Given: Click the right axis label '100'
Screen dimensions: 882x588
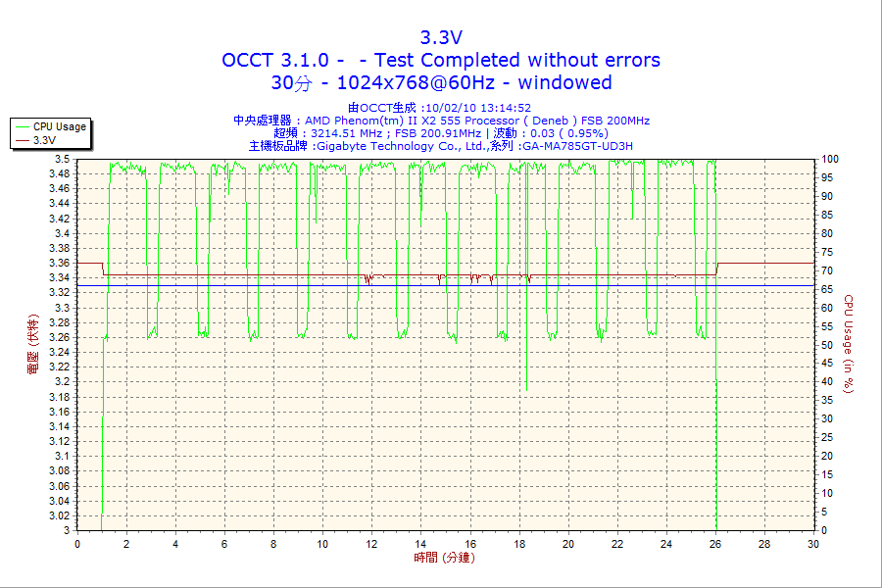Looking at the screenshot, I should coord(830,159).
